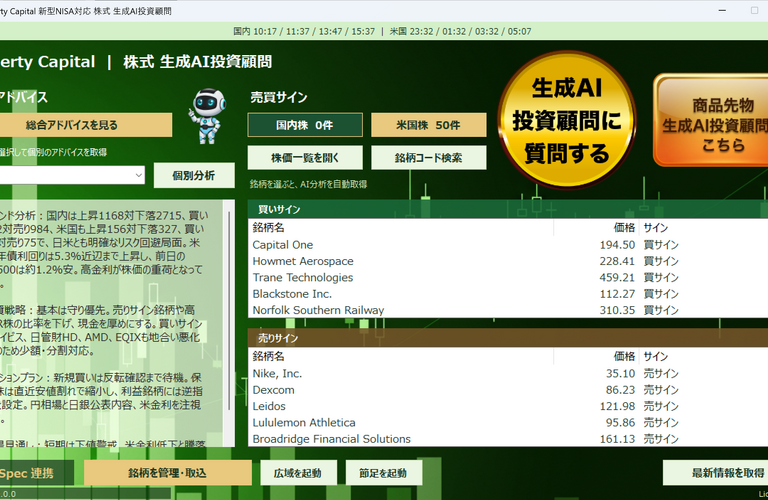
Task: Click the 売りサイン section header
Action: 508,338
